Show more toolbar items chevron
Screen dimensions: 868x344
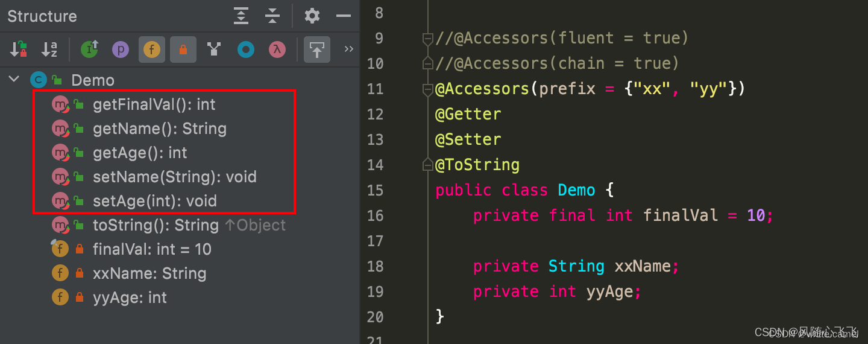click(348, 49)
